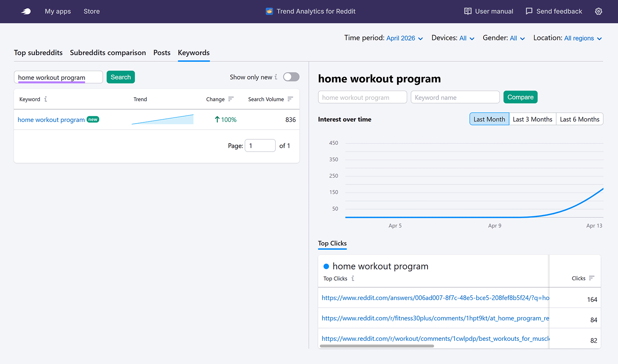Switch to the Keywords tab
This screenshot has width=618, height=364.
tap(194, 53)
